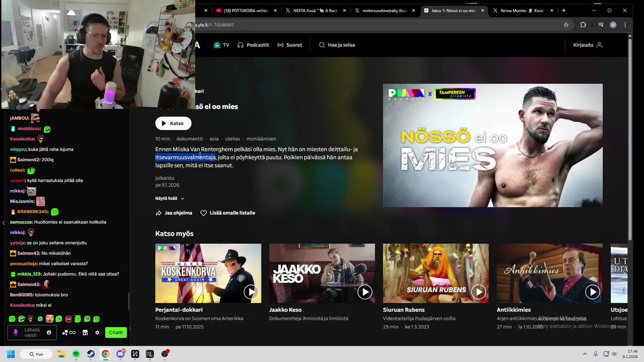
Task: Open the media control icon in Chrome toolbar
Action: pos(601,25)
